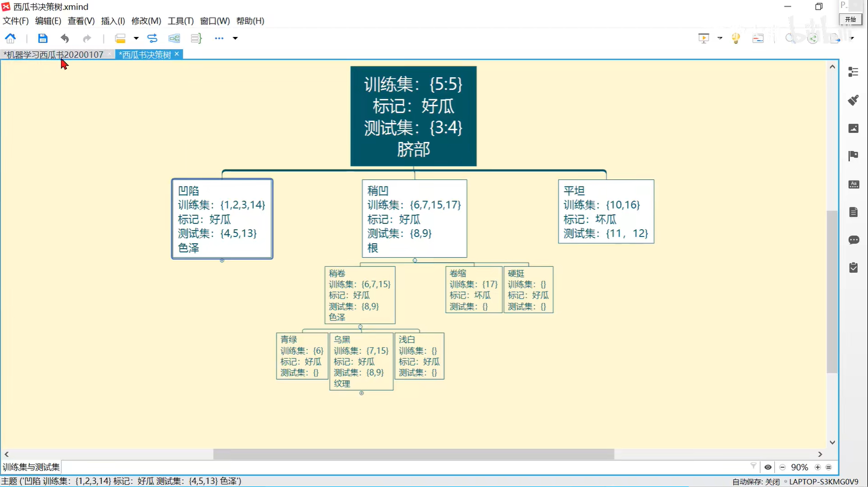
Task: Open brainstorming lightbulb mode
Action: pos(736,38)
